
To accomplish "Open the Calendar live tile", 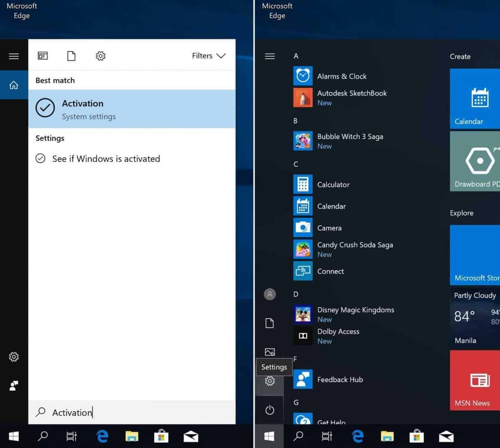I will click(479, 99).
